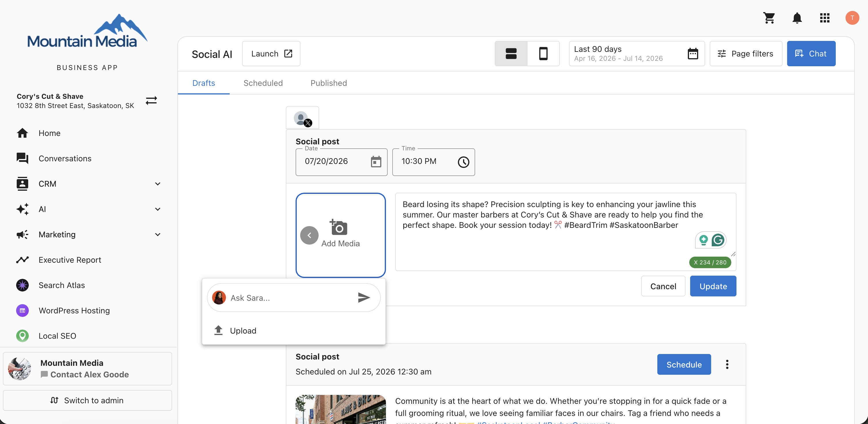
Task: Send the Ask Sara message arrow
Action: pos(363,298)
